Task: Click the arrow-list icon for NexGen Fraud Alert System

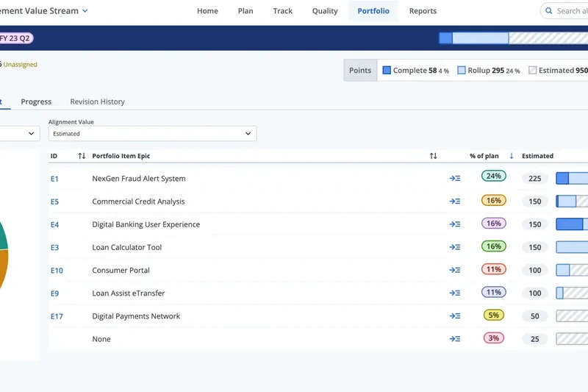Action: [455, 178]
